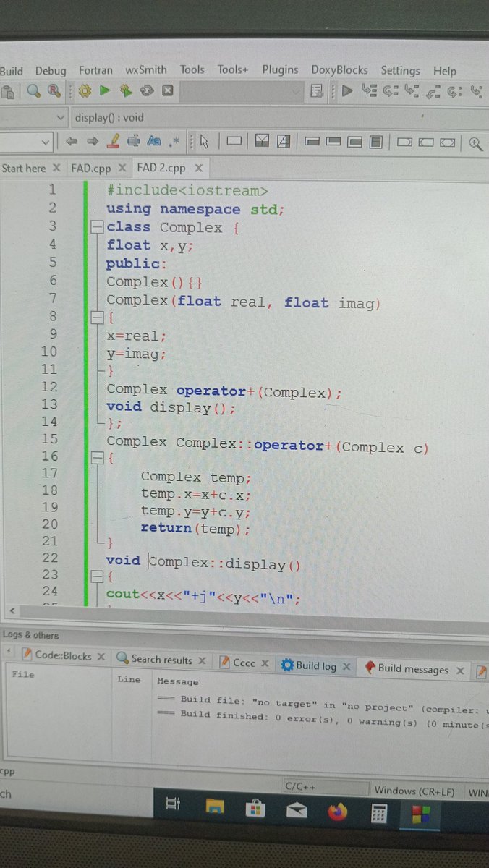This screenshot has height=868, width=489.
Task: Open the incremental search text dropdown
Action: click(x=26, y=141)
